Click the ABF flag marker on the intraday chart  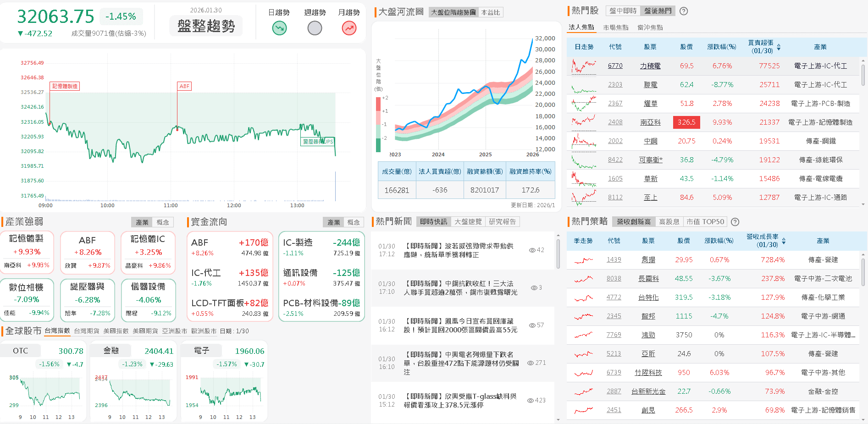pyautogui.click(x=185, y=86)
